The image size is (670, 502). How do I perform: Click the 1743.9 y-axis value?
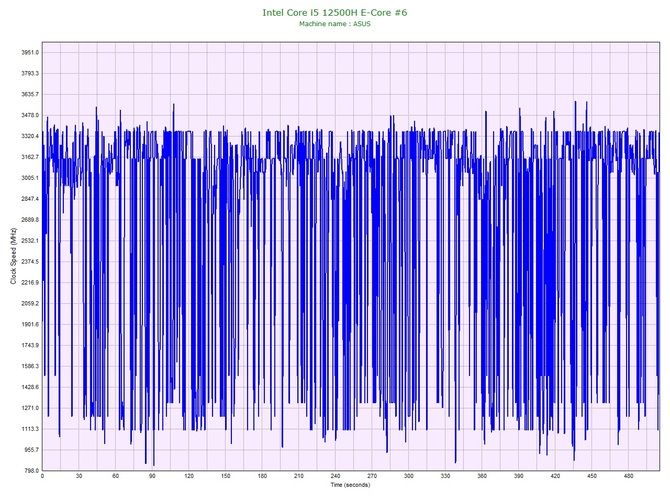30,346
